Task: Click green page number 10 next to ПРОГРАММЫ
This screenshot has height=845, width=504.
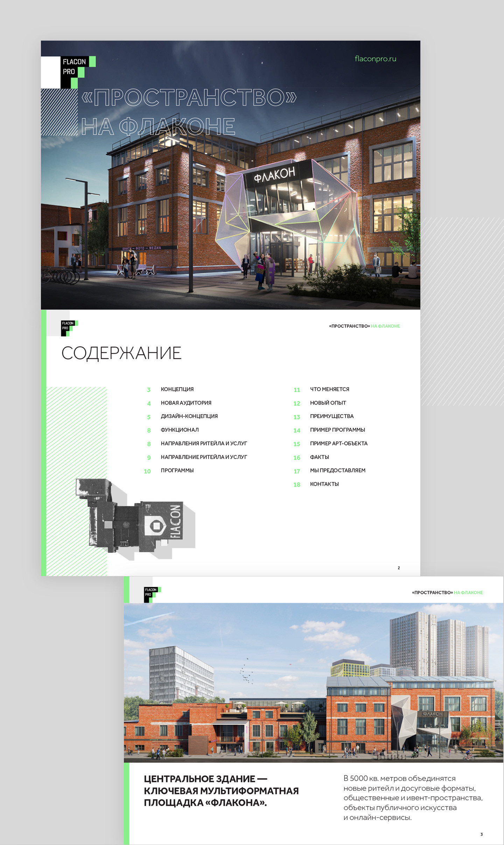Action: point(147,471)
